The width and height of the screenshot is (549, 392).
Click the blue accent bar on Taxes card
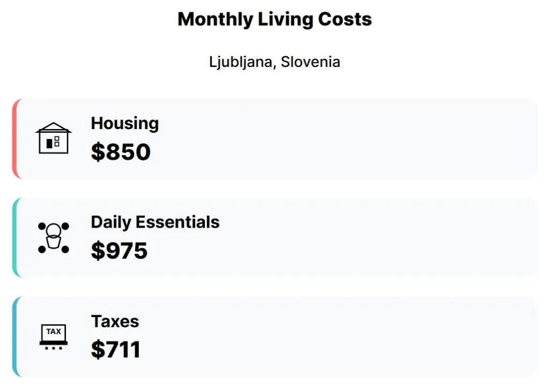(x=15, y=337)
